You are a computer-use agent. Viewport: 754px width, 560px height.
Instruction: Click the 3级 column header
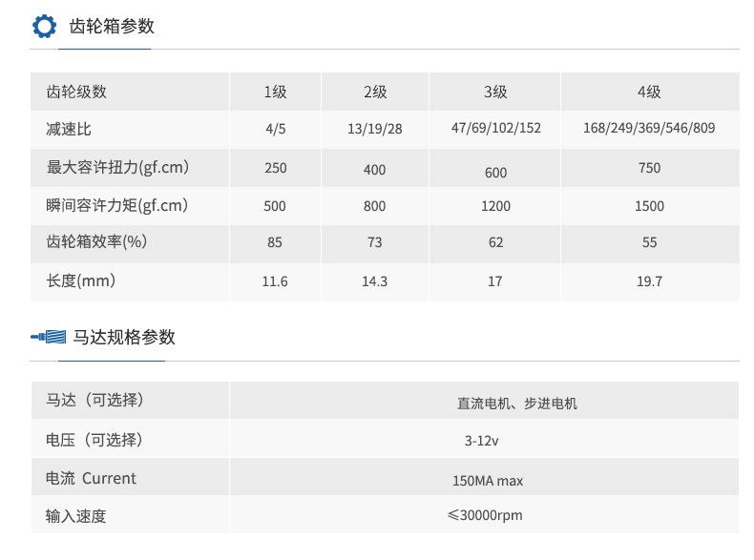pyautogui.click(x=495, y=92)
